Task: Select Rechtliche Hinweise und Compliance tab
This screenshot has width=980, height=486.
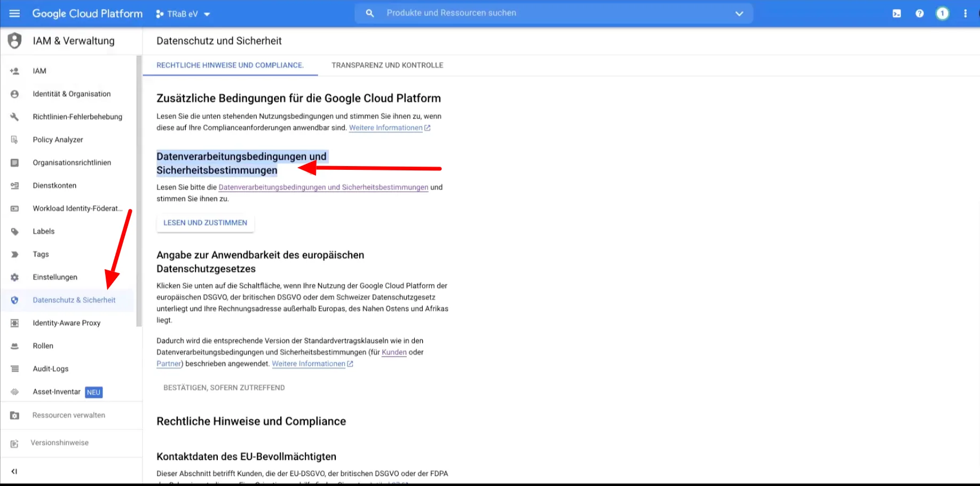Action: tap(230, 65)
